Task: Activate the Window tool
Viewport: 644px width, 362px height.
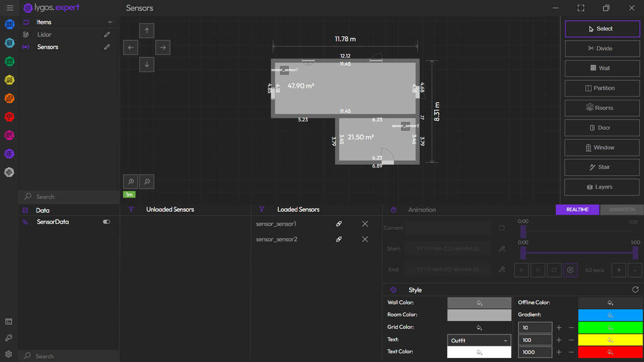Action: pyautogui.click(x=602, y=147)
